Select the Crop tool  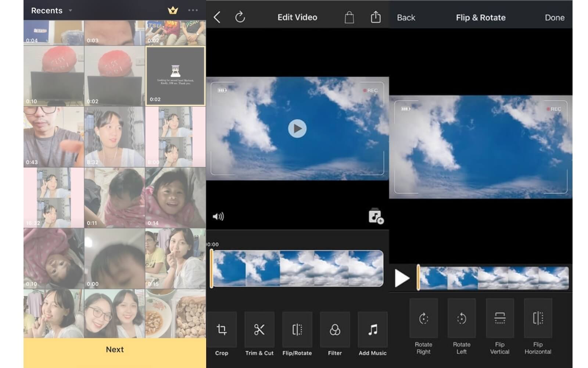coord(222,330)
